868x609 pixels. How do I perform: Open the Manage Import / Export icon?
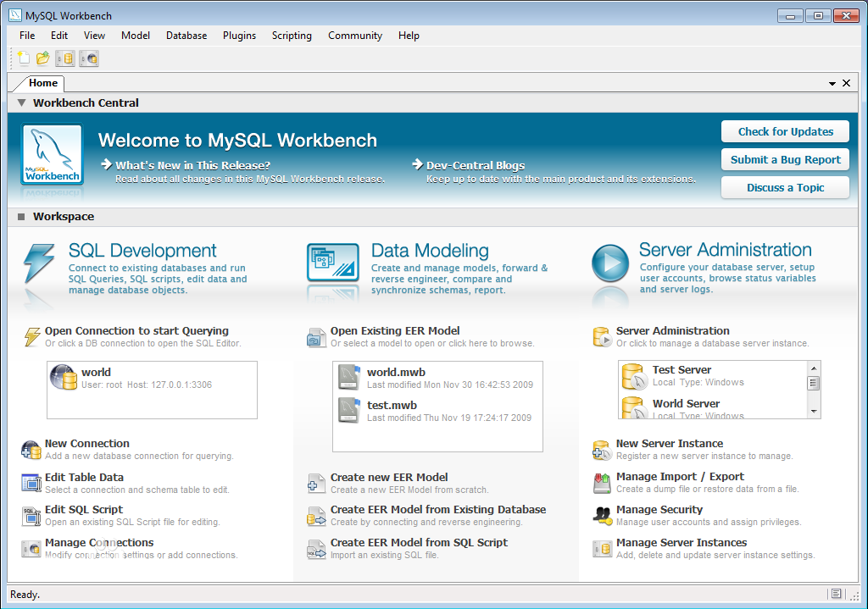click(x=604, y=482)
